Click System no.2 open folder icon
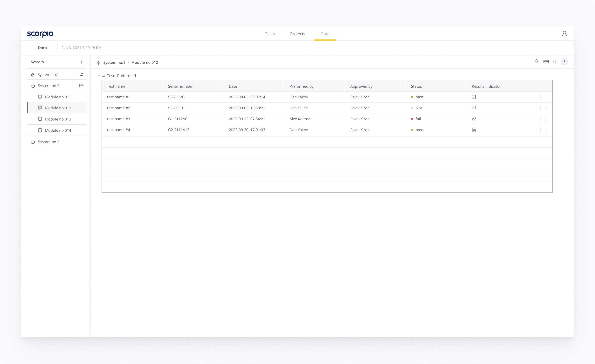 81,86
